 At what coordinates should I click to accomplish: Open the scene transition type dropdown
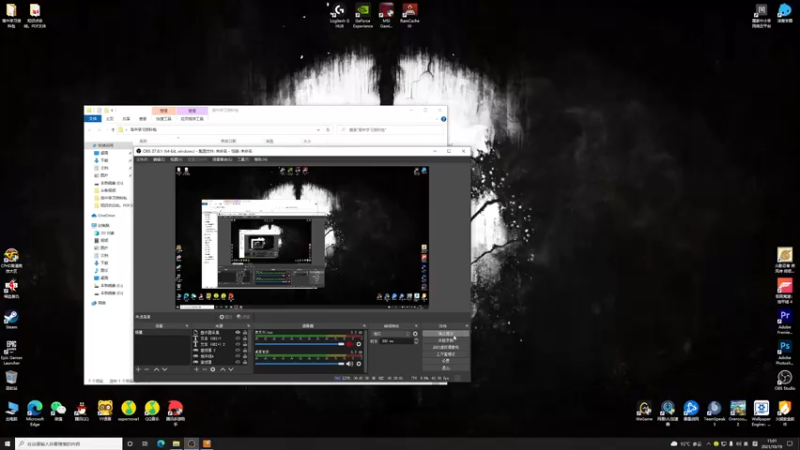click(391, 334)
